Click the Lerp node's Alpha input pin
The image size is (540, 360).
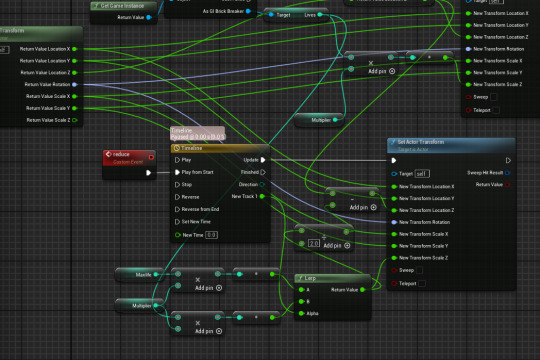click(x=301, y=313)
